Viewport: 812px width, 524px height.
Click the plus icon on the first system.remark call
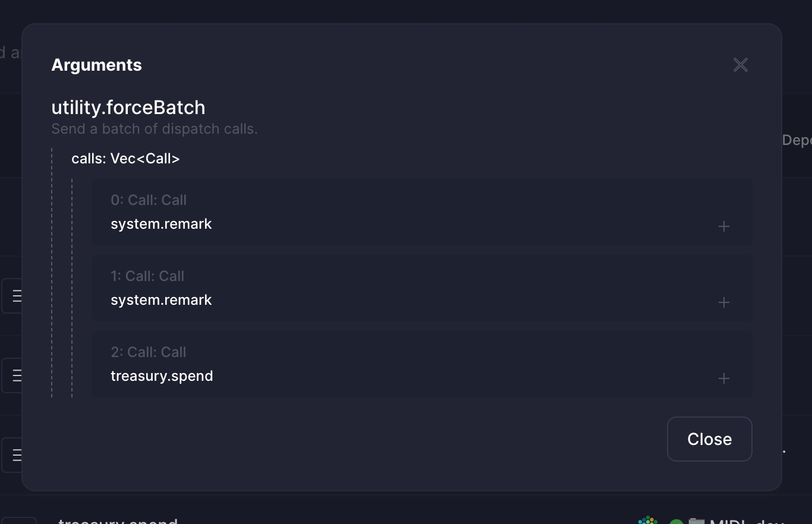click(x=724, y=226)
